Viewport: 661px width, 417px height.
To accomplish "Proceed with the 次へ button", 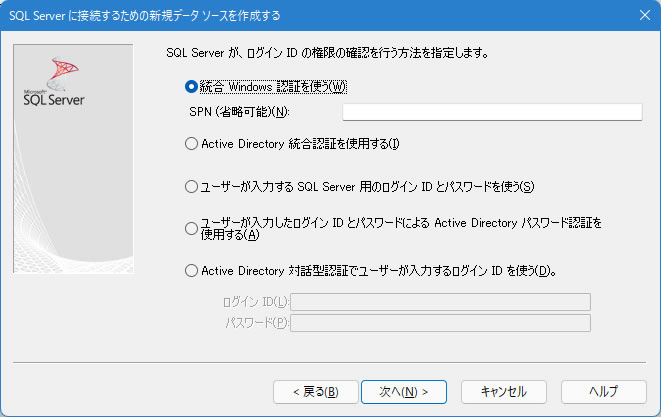I will pos(396,391).
